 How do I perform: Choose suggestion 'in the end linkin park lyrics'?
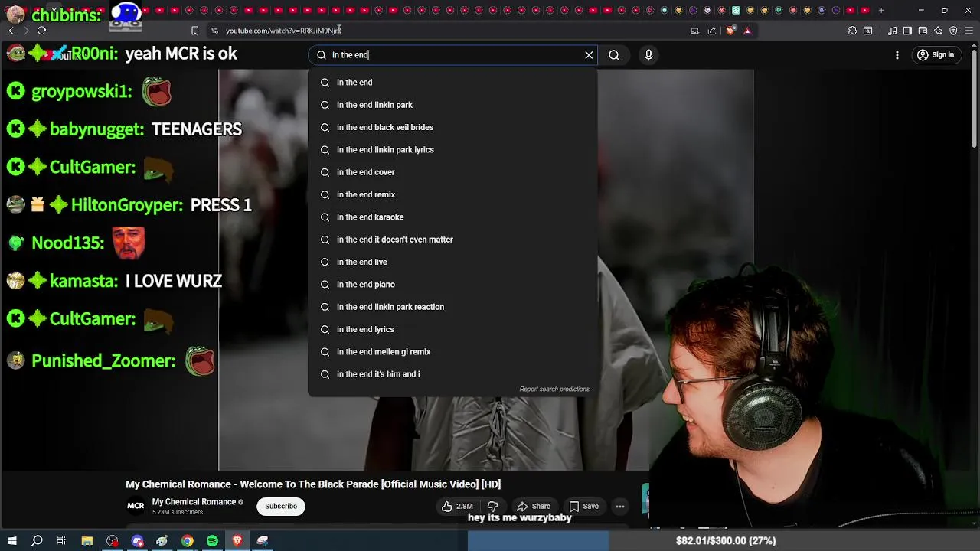[x=452, y=150]
